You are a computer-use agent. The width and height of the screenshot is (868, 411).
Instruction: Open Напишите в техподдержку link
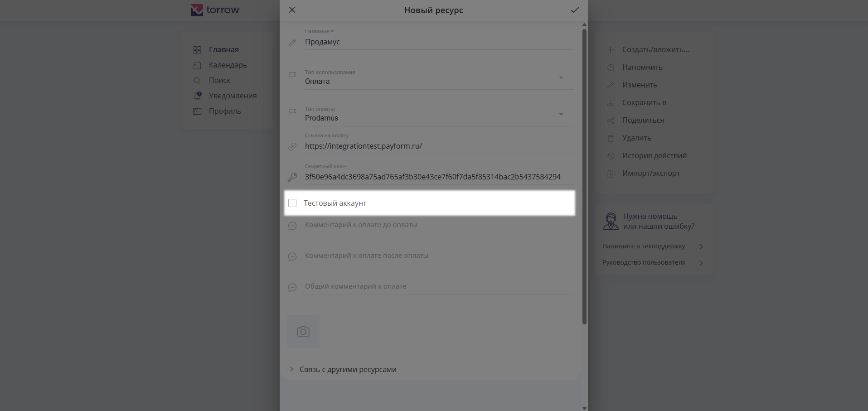644,246
